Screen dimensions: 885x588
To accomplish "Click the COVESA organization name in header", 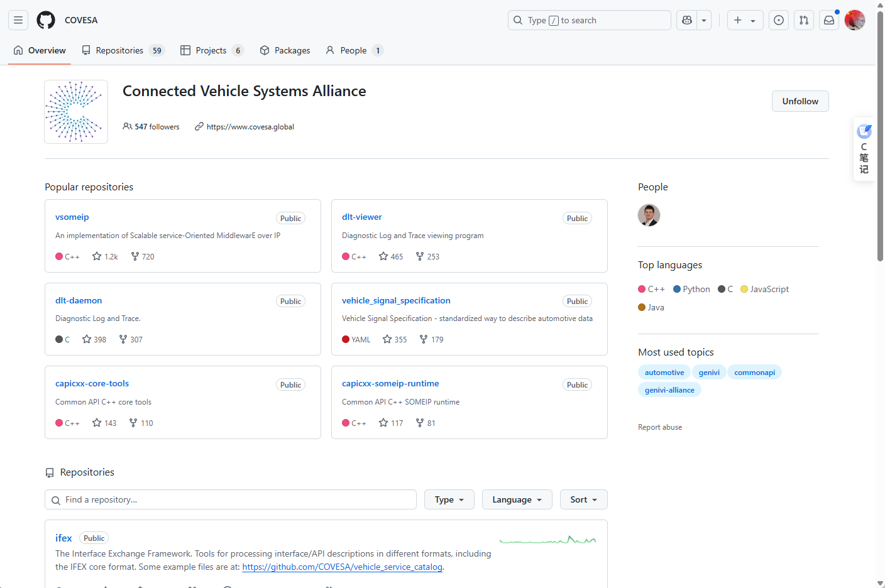I will coord(81,20).
